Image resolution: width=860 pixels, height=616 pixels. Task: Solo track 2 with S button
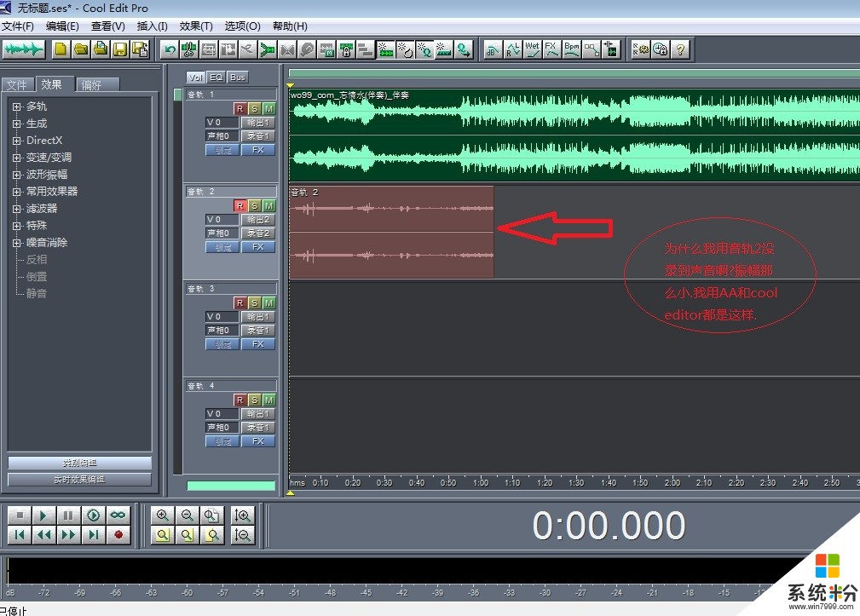click(254, 205)
